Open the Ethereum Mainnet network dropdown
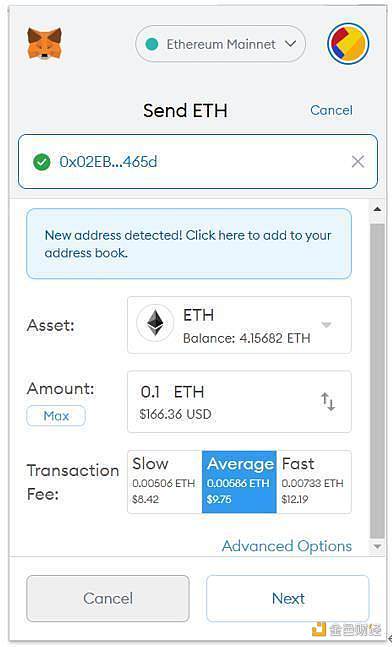 [220, 44]
